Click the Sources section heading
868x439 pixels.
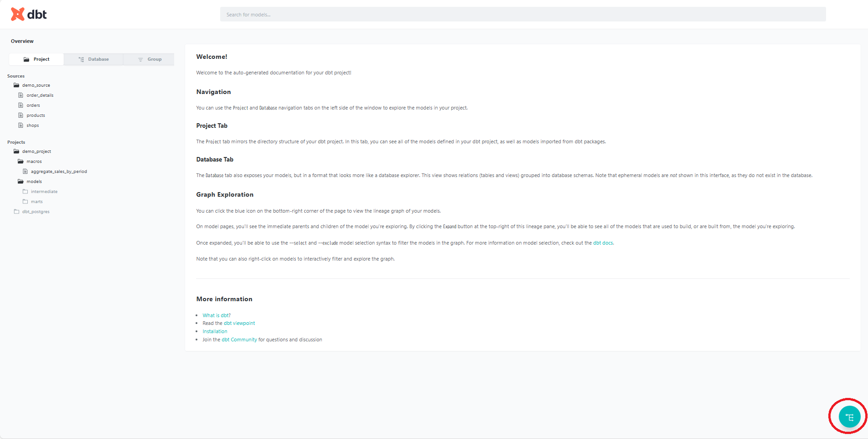pyautogui.click(x=16, y=76)
